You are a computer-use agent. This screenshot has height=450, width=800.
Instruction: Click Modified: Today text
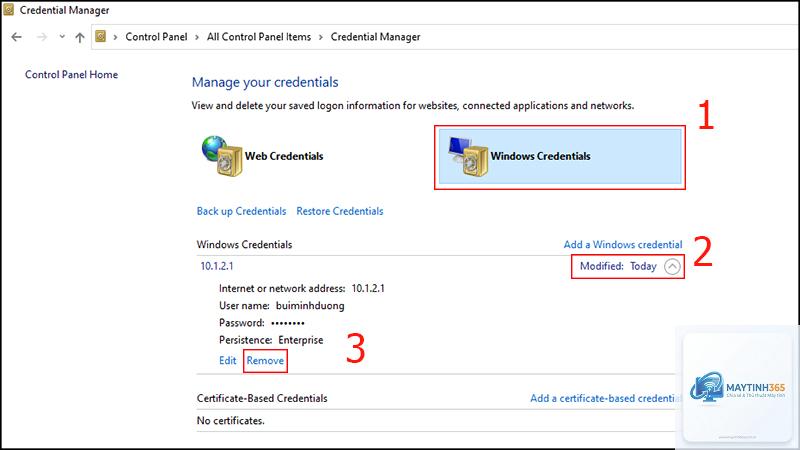point(618,266)
